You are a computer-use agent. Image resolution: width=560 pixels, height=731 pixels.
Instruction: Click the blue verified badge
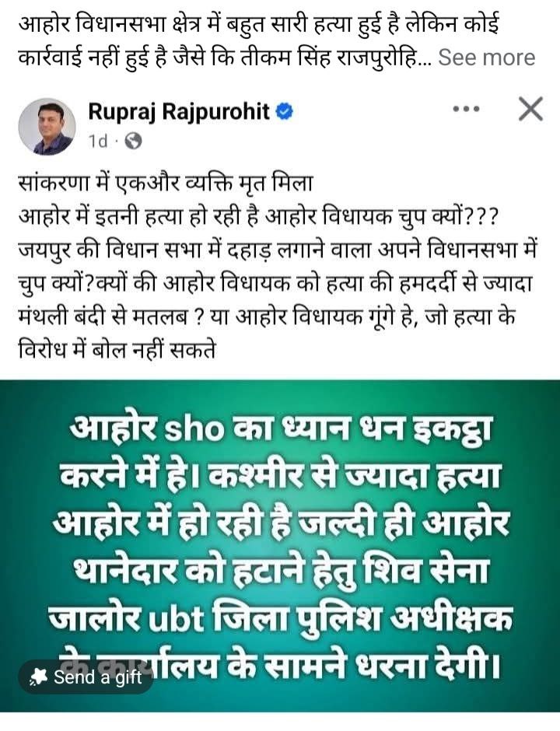coord(285,111)
